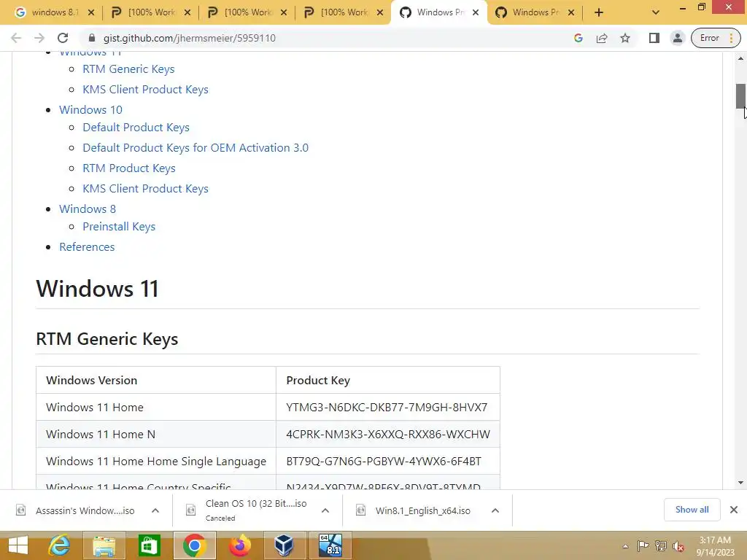
Task: Open the Windows Store taskbar icon
Action: point(149,545)
